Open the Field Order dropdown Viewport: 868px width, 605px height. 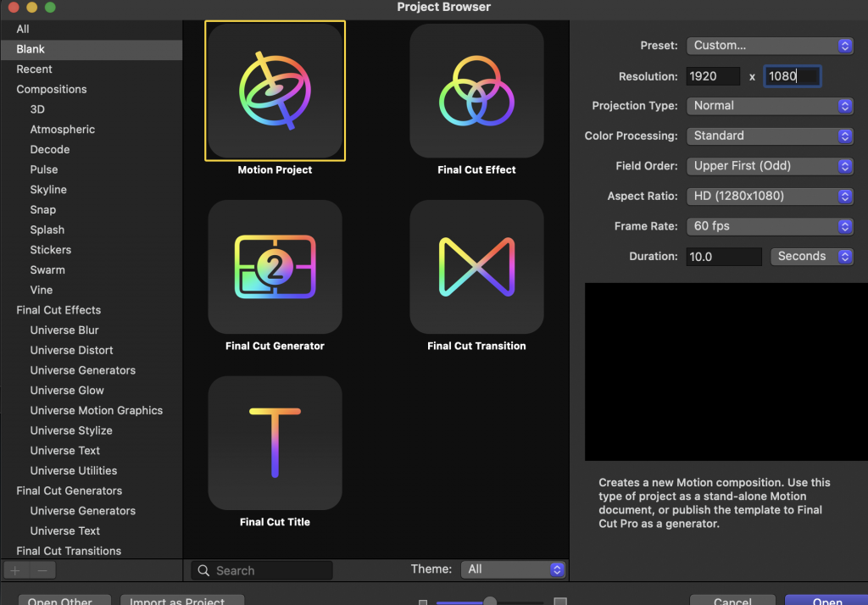pyautogui.click(x=770, y=166)
